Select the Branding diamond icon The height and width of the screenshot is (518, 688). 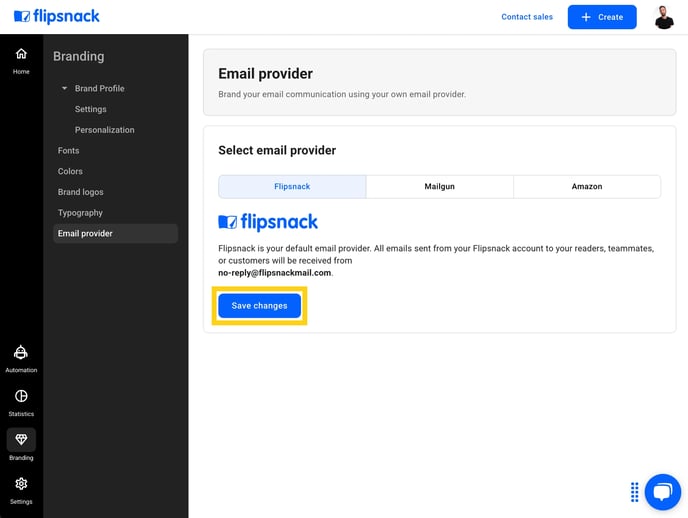coord(21,440)
